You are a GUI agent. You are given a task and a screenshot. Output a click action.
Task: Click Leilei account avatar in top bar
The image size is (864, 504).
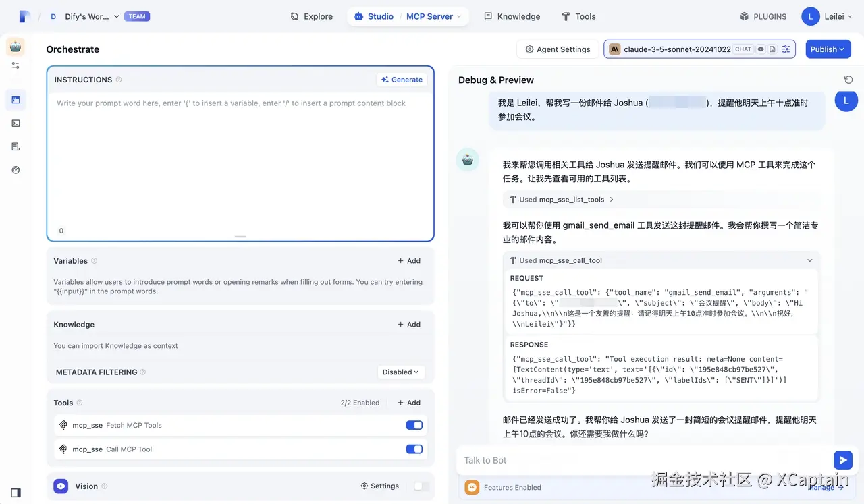point(810,16)
